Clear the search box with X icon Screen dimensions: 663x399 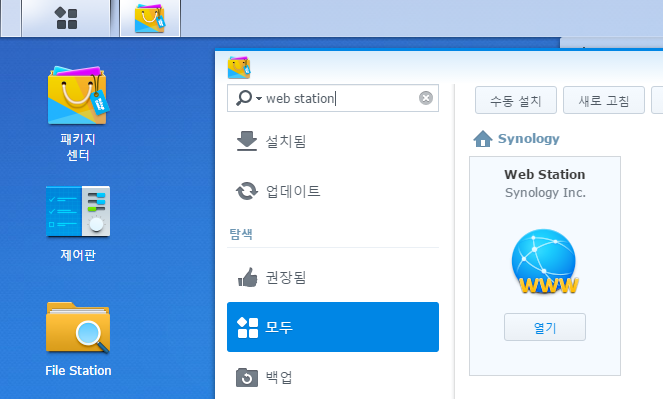coord(426,98)
